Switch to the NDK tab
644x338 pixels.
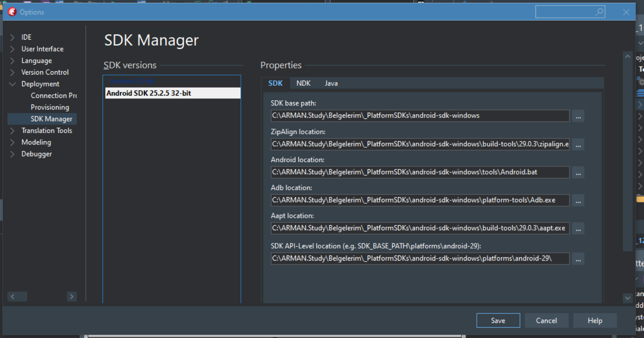tap(303, 83)
